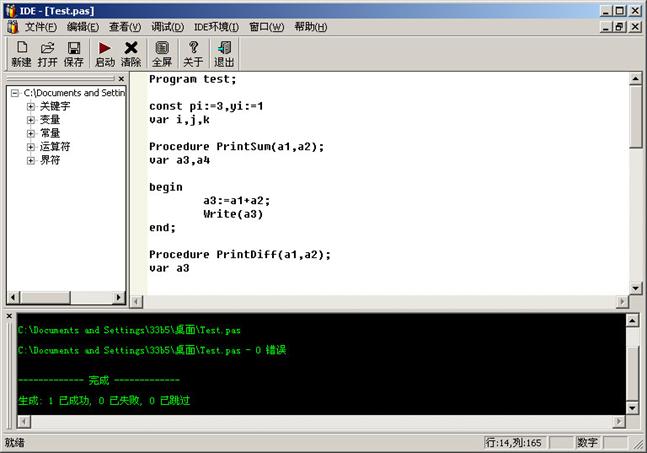Select the C:\Documents and Settin root label

click(x=74, y=93)
